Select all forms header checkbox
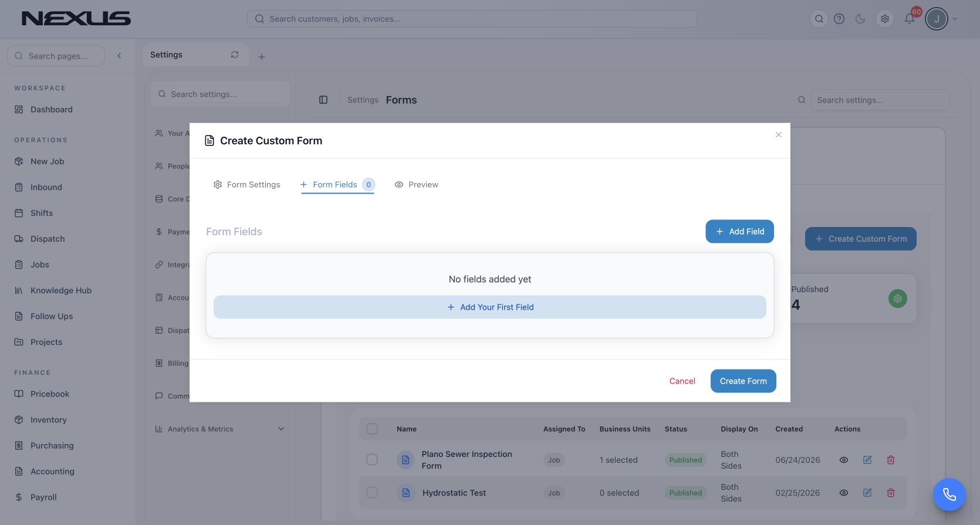Image resolution: width=980 pixels, height=525 pixels. tap(372, 429)
